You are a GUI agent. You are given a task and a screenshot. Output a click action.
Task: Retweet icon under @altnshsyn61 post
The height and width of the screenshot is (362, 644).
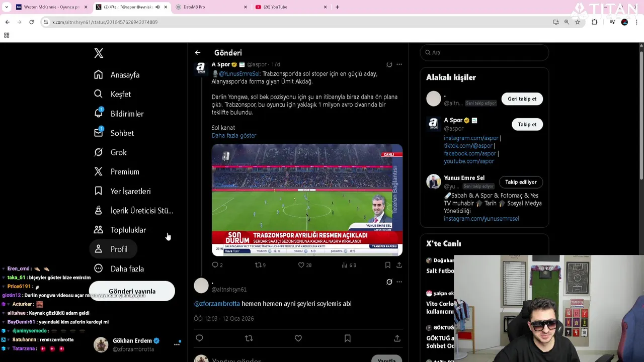249,338
